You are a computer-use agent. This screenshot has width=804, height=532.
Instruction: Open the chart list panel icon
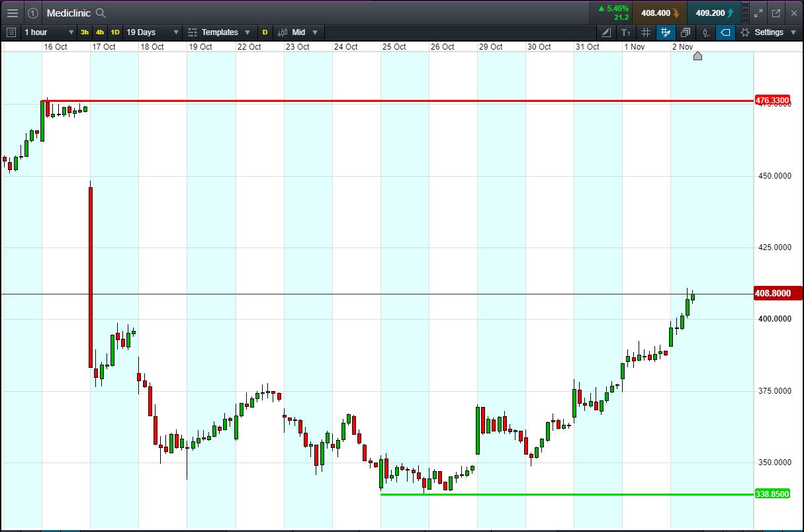(11, 32)
